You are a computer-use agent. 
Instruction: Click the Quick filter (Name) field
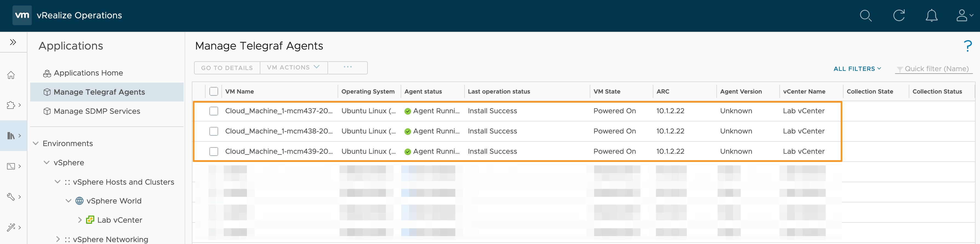tap(934, 69)
